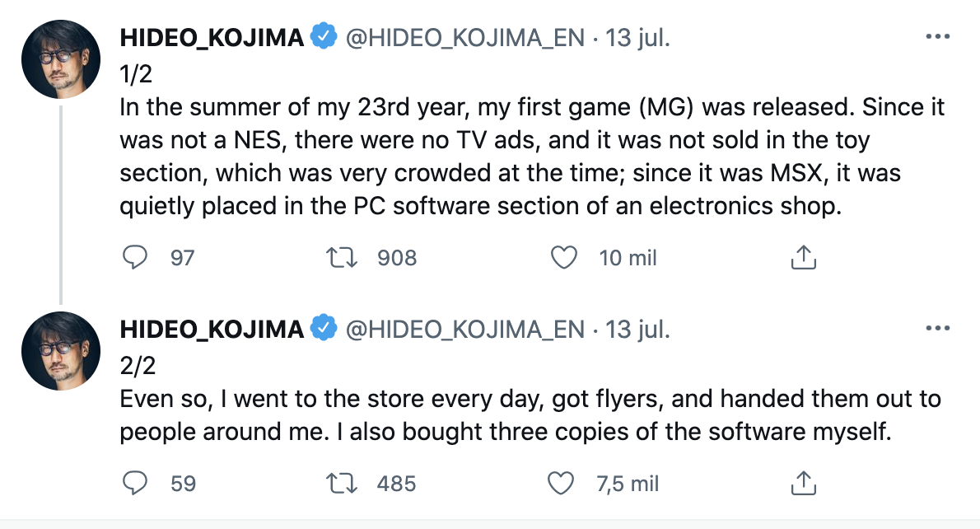Reply to the first 1/2 tweet
Viewport: 980px width, 529px height.
pos(134,258)
